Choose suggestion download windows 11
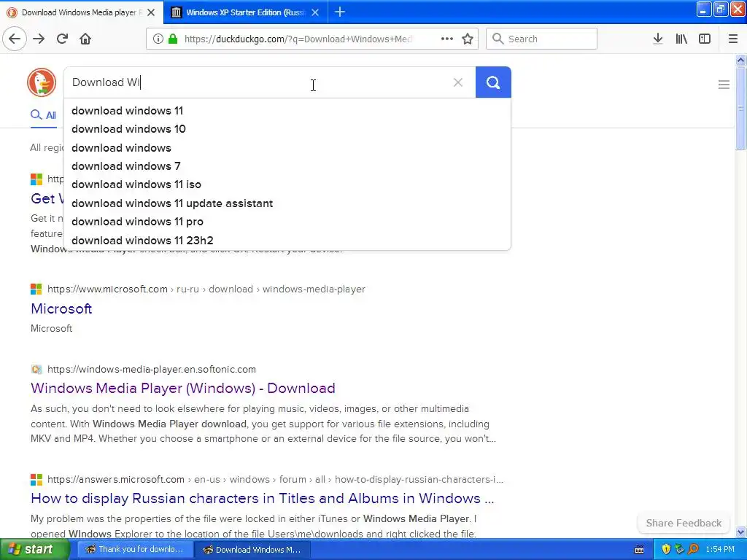This screenshot has width=747, height=560. pos(127,111)
